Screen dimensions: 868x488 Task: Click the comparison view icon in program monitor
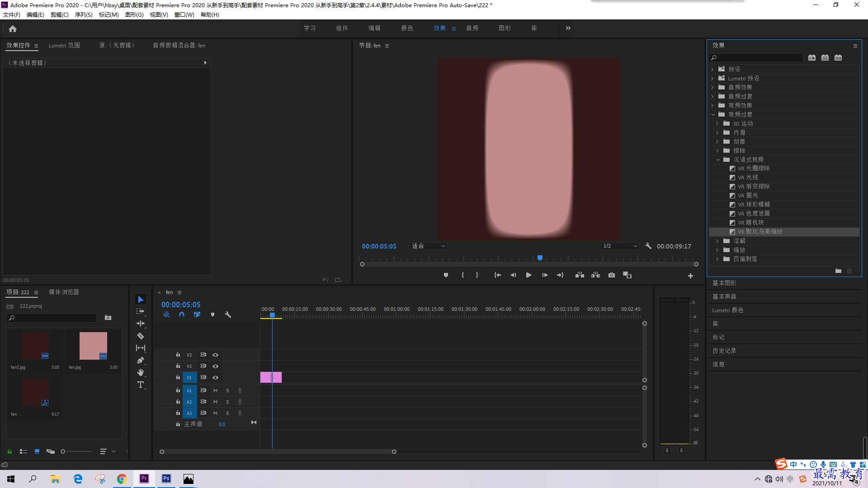coord(627,275)
